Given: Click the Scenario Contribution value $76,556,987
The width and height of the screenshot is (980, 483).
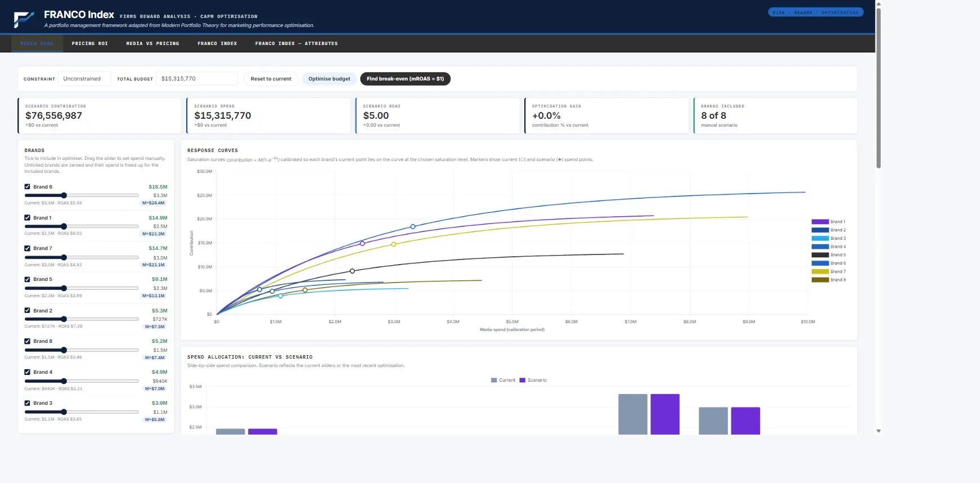Looking at the screenshot, I should tap(53, 115).
